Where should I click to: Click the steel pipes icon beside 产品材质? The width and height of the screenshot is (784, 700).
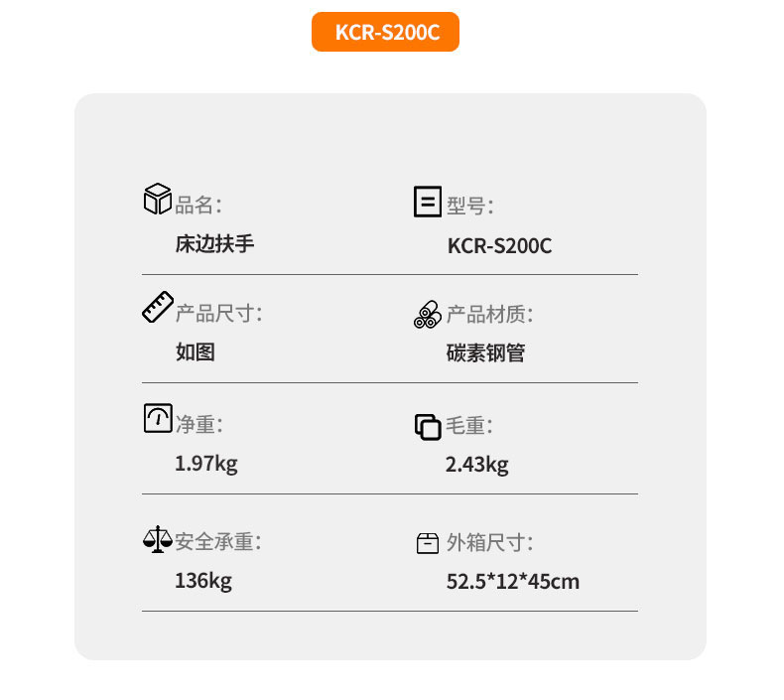pyautogui.click(x=427, y=313)
